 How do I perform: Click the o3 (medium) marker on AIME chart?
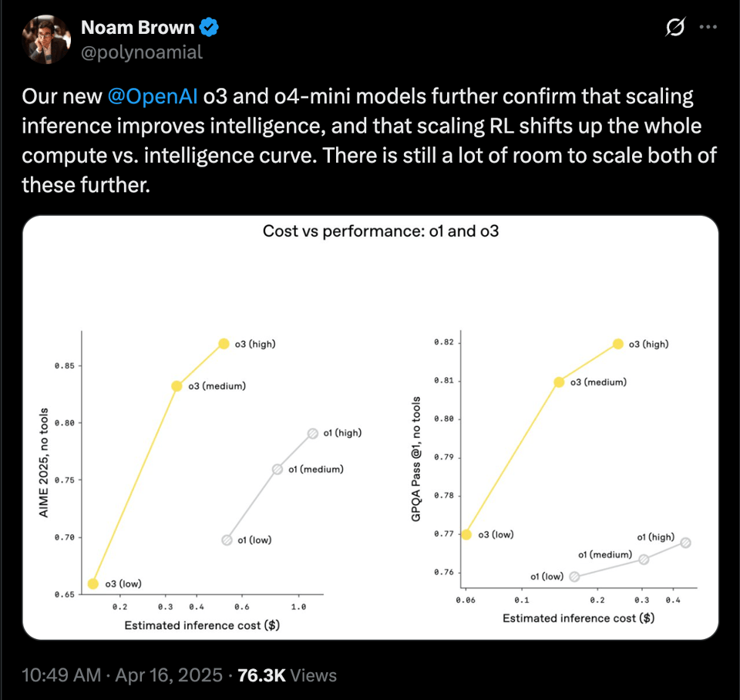point(177,385)
